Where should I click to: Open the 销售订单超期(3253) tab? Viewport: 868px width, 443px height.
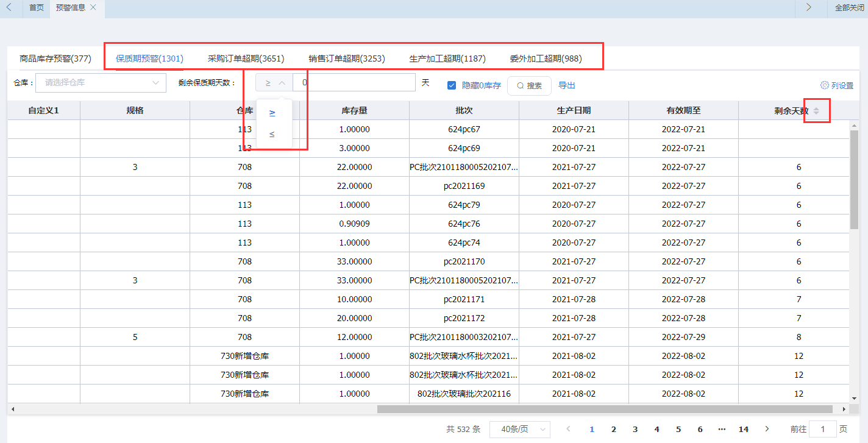click(347, 58)
